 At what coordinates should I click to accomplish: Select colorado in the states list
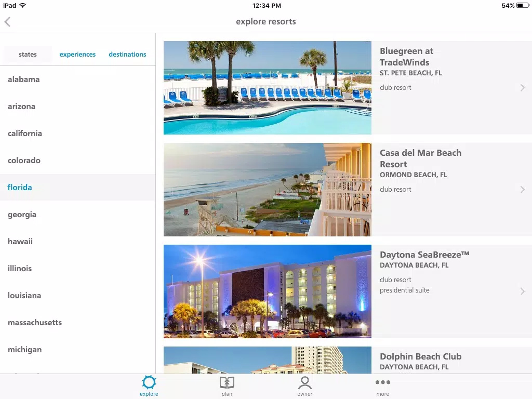pos(78,160)
